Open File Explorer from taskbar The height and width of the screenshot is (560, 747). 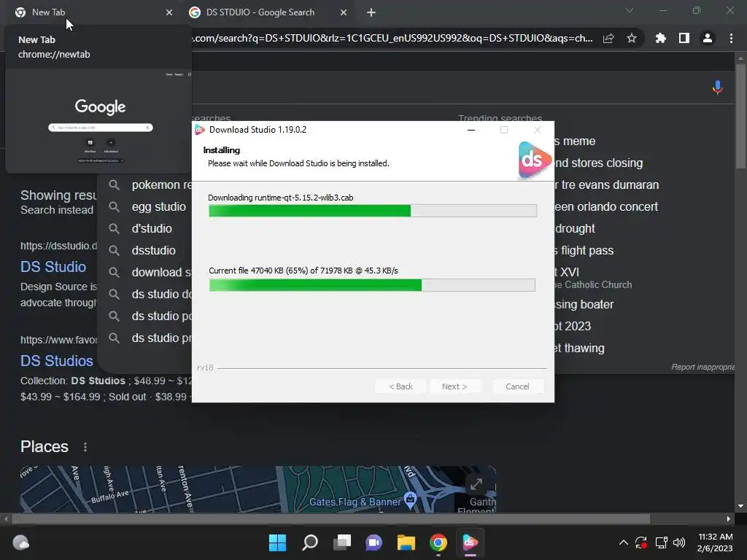(406, 542)
